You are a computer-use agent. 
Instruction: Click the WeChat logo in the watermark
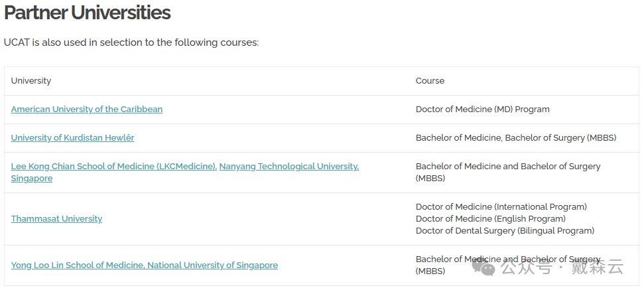click(x=483, y=267)
